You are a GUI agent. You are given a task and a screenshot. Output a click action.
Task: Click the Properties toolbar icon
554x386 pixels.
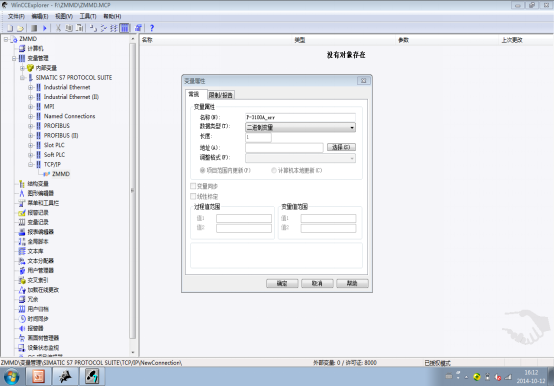[138, 28]
